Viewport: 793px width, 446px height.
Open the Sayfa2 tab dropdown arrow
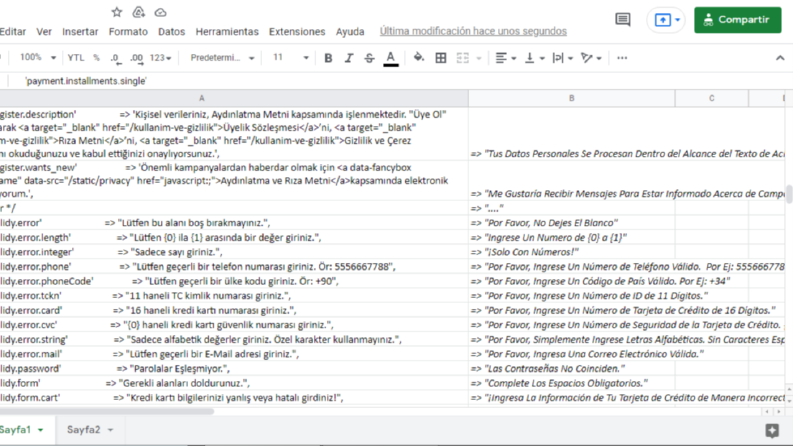tap(110, 430)
